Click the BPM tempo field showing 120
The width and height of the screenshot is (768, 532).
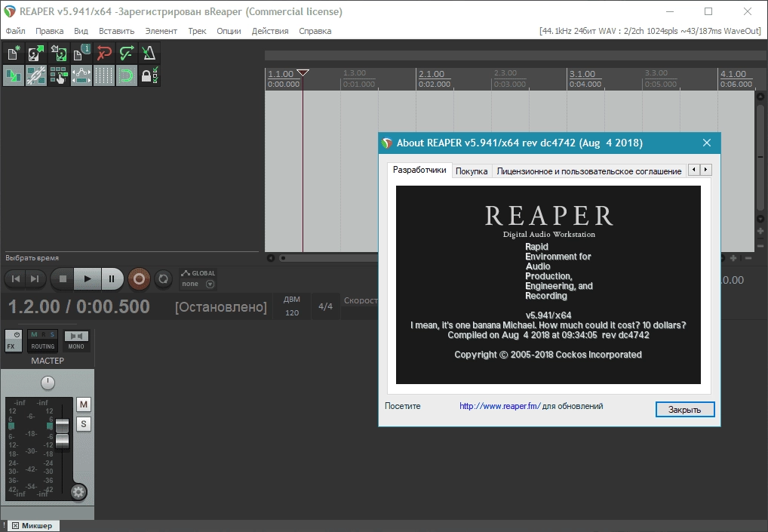tap(292, 312)
